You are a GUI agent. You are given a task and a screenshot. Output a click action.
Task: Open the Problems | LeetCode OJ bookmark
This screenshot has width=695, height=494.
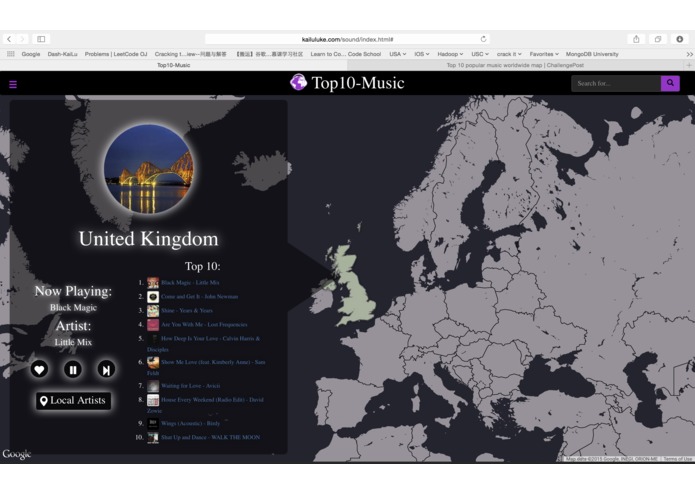(116, 54)
